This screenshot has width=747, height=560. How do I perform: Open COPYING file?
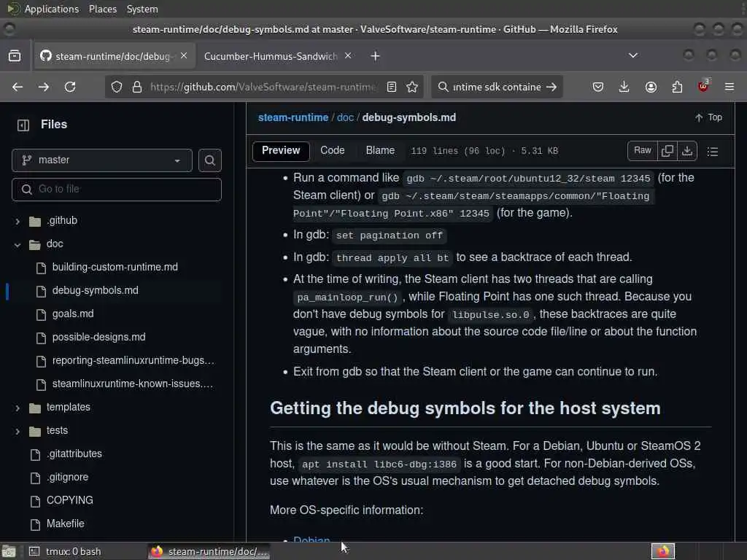tap(69, 500)
